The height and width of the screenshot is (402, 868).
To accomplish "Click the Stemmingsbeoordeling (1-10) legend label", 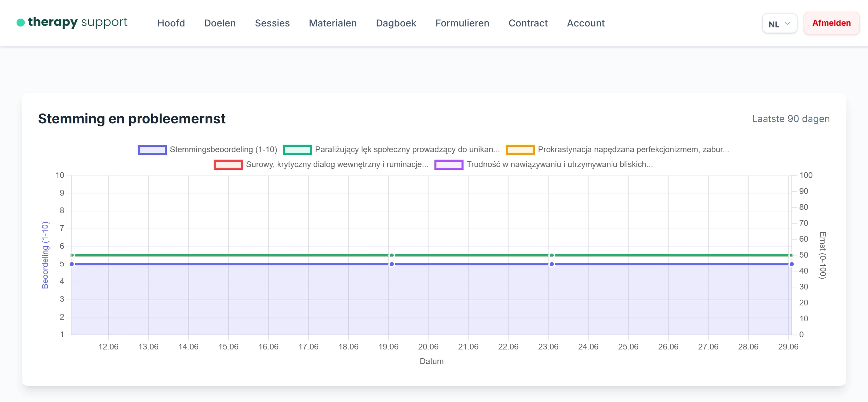I will (223, 149).
